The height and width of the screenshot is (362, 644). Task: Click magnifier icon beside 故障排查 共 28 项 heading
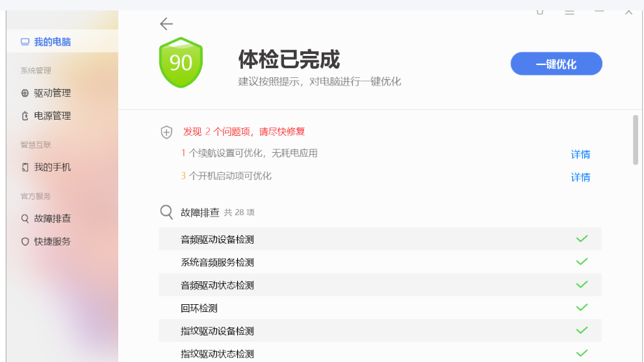[166, 212]
